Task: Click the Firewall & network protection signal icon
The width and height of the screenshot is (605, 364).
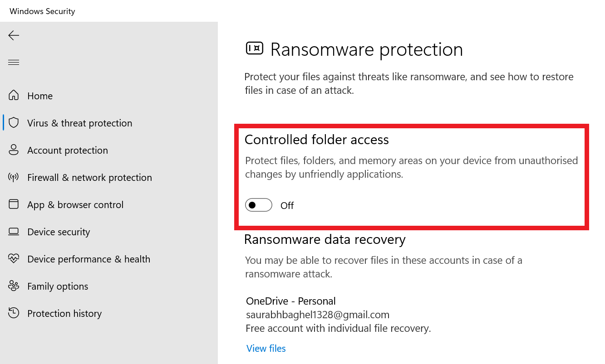Action: pyautogui.click(x=14, y=177)
